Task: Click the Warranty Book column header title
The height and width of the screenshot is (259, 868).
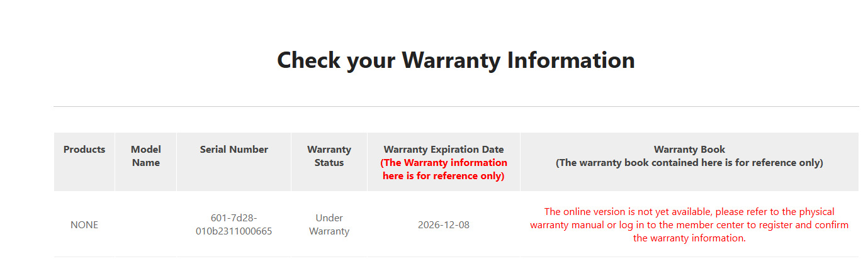Action: point(689,150)
